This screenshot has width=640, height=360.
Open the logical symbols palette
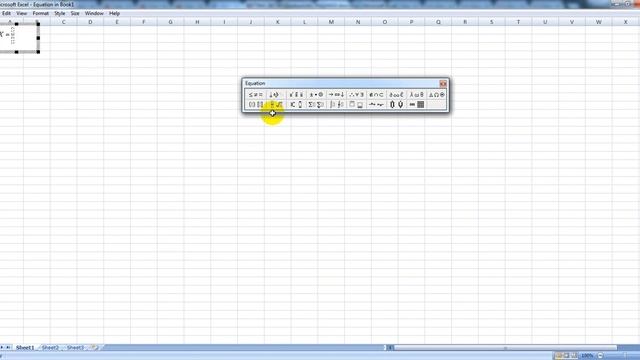pos(356,95)
